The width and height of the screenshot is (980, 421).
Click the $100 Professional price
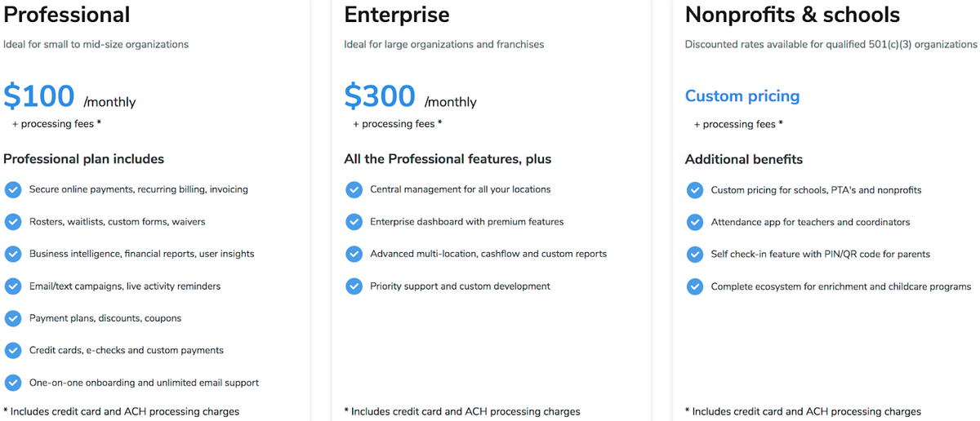[x=39, y=96]
